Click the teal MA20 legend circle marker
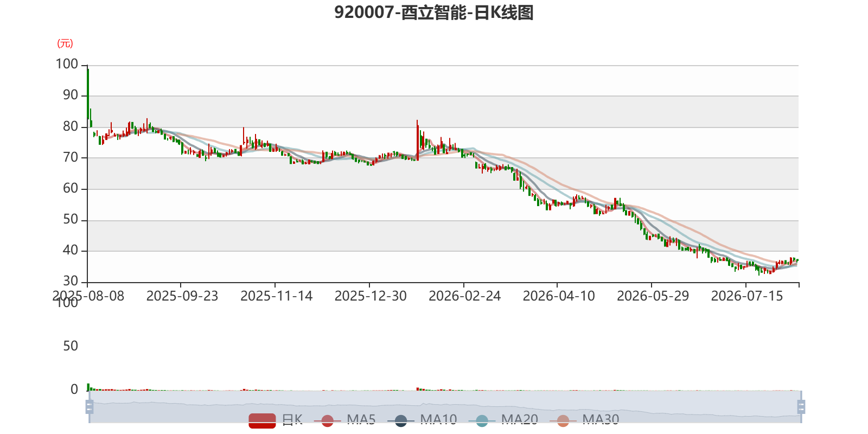The image size is (868, 434). 482,420
